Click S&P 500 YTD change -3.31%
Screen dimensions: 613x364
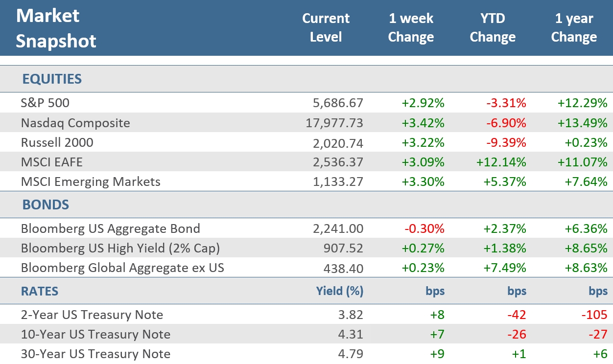506,103
